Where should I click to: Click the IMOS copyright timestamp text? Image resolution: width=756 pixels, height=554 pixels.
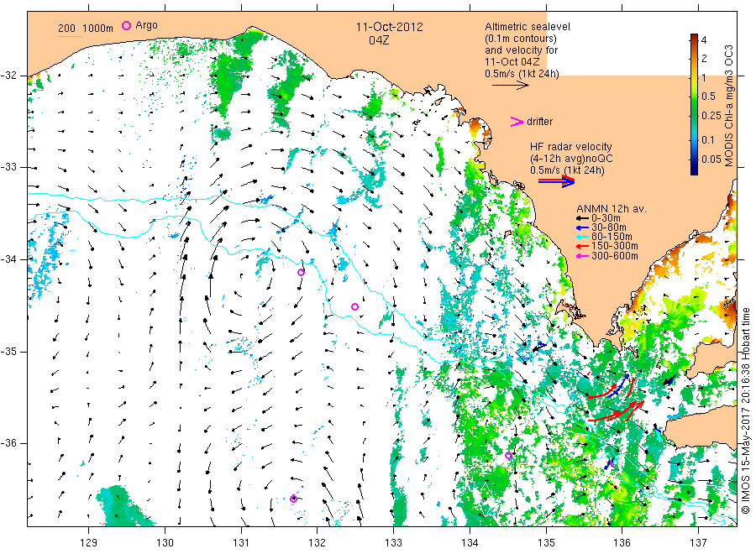click(x=746, y=411)
